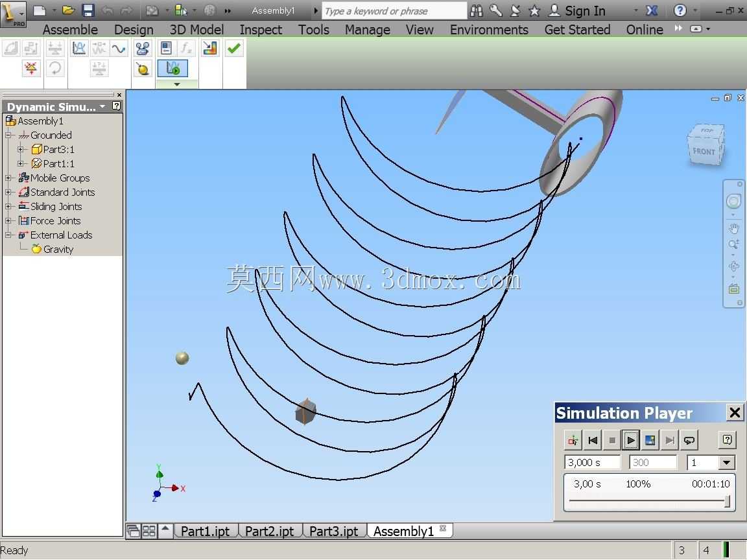Viewport: 747px width, 560px height.
Task: Run the simulation with the play button
Action: tap(631, 440)
